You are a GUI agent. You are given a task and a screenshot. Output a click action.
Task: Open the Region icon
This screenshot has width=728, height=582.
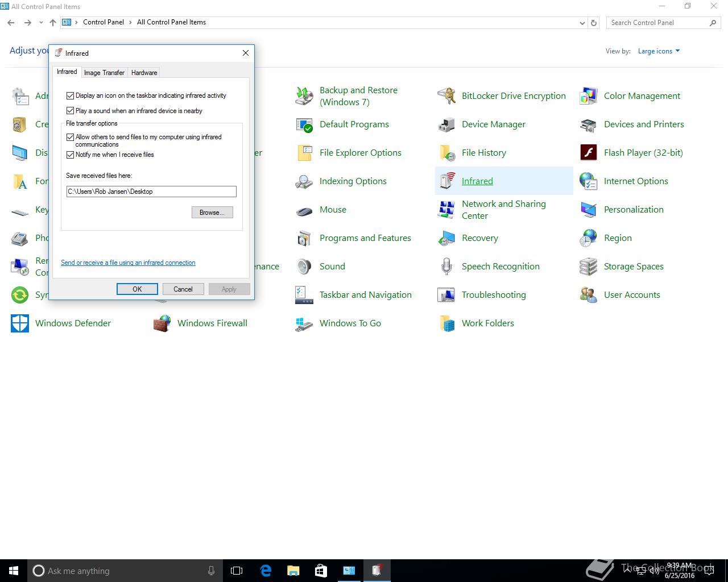(589, 238)
